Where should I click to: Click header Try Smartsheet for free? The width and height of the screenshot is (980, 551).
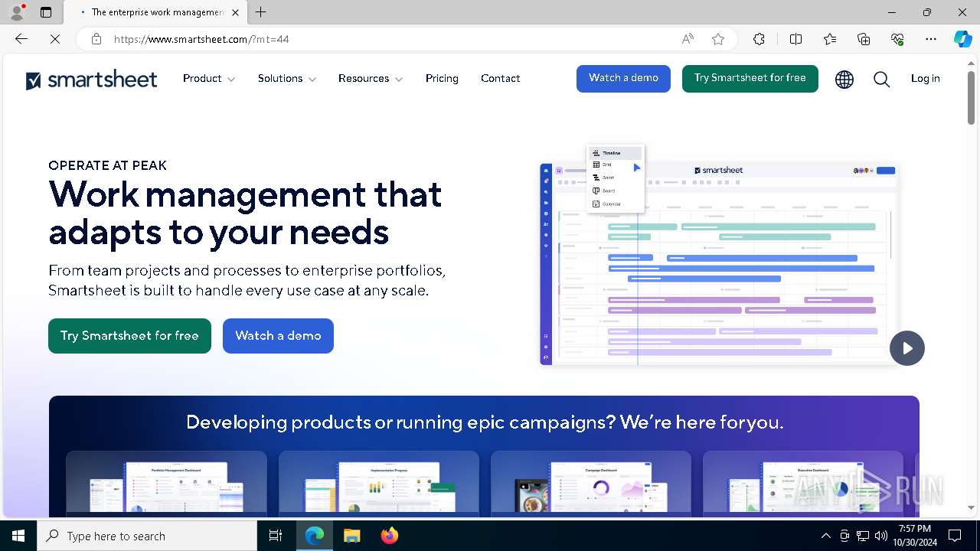[x=750, y=78]
